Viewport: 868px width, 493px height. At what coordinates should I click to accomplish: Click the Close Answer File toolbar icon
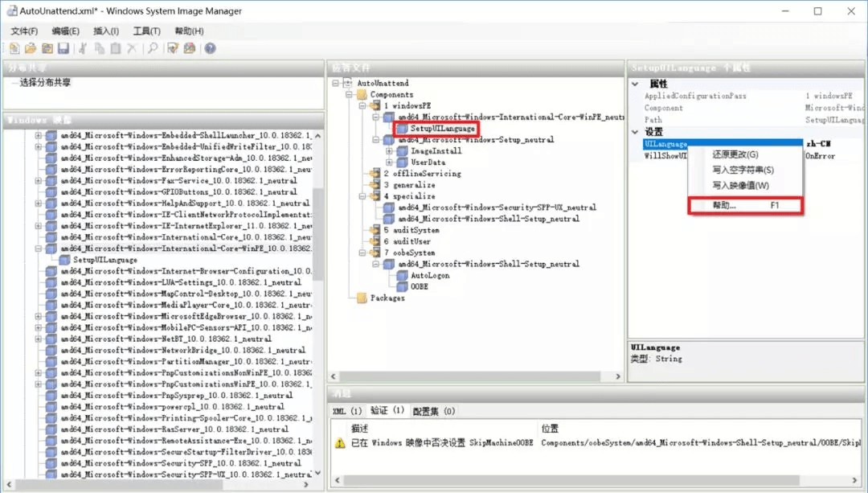(46, 49)
